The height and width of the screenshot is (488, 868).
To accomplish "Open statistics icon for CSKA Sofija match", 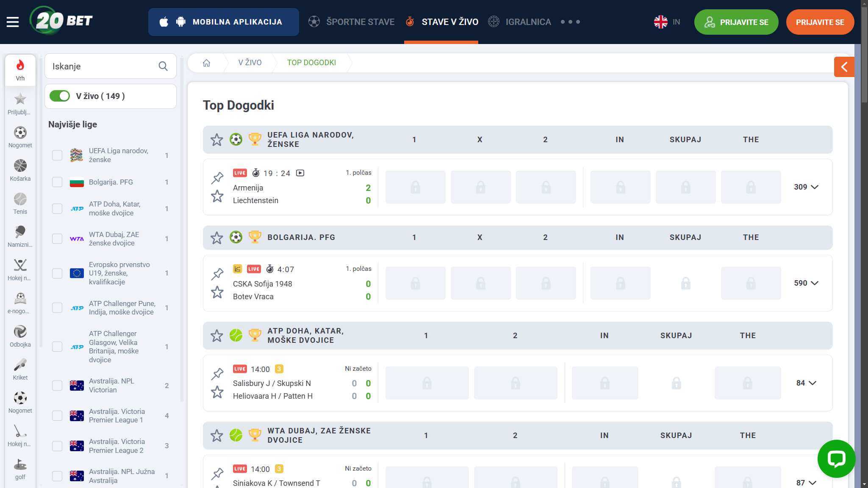I will click(238, 269).
